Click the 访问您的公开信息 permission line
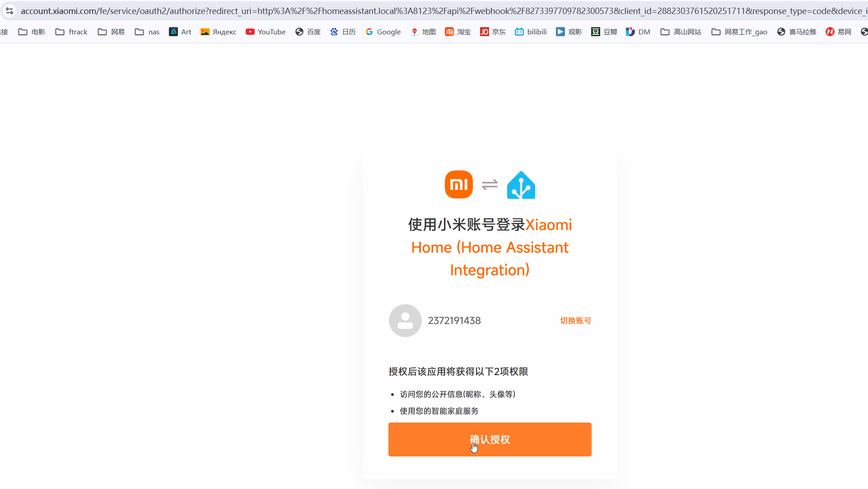Viewport: 868px width, 489px height. 457,394
